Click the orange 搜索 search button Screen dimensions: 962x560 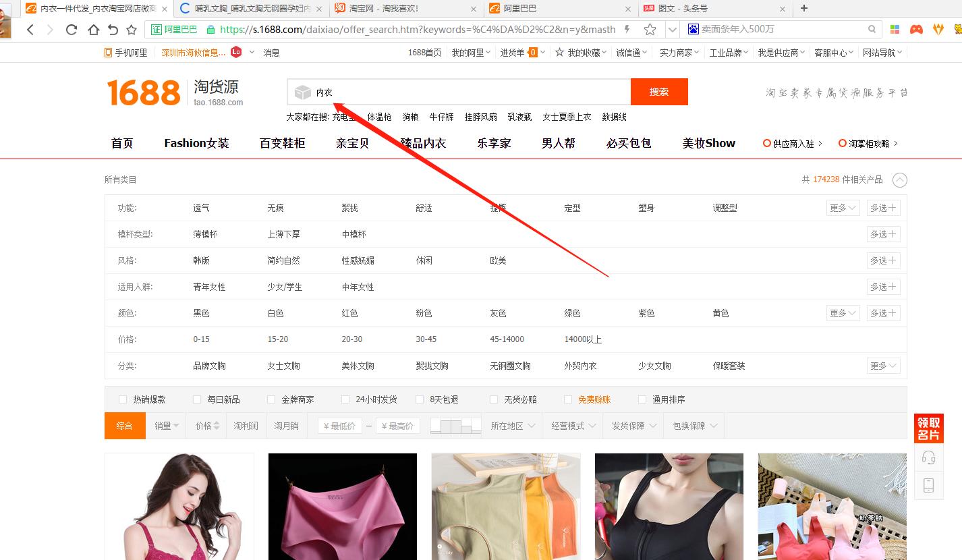659,91
